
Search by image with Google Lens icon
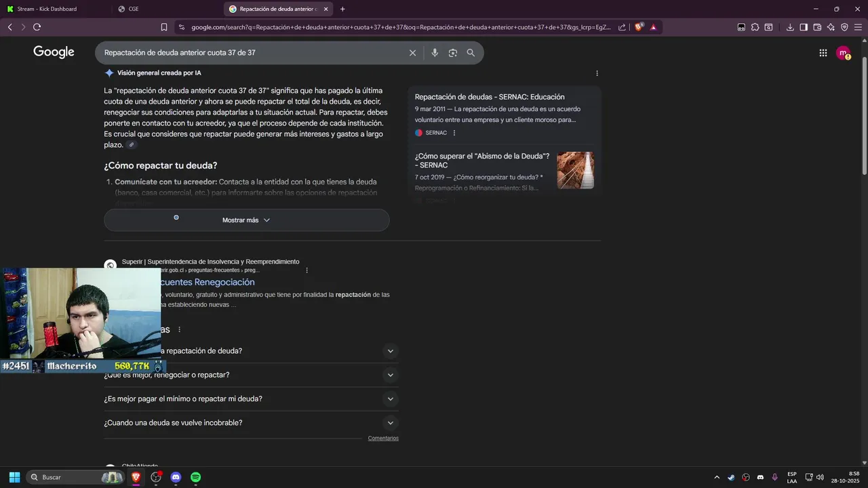click(452, 53)
